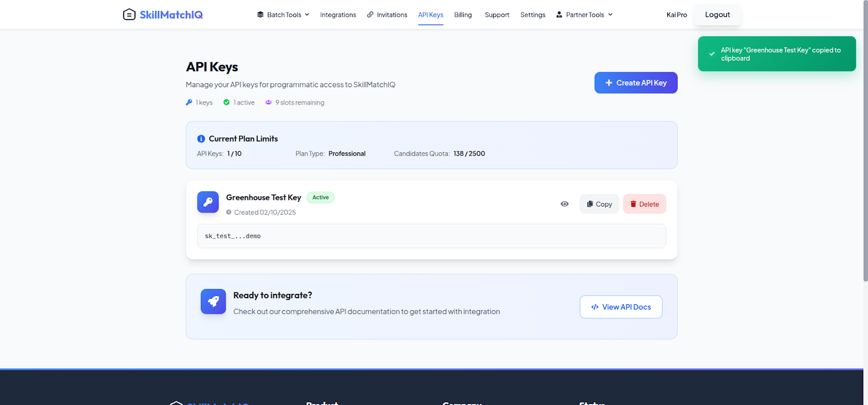Expand the Batch Tools dropdown menu
Viewport: 868px width, 405px height.
pyautogui.click(x=283, y=15)
